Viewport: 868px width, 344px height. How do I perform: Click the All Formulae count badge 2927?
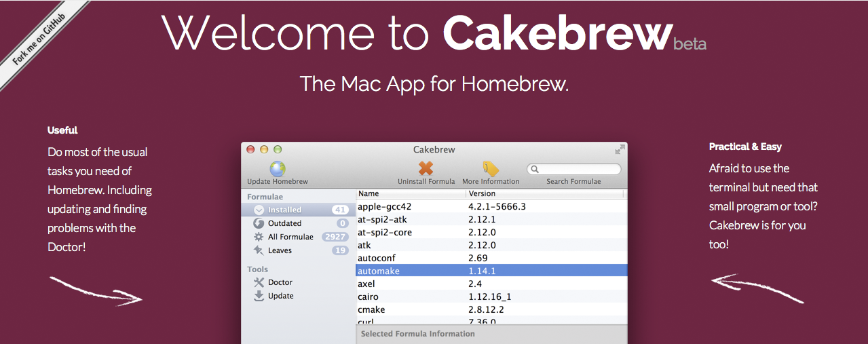click(x=335, y=237)
